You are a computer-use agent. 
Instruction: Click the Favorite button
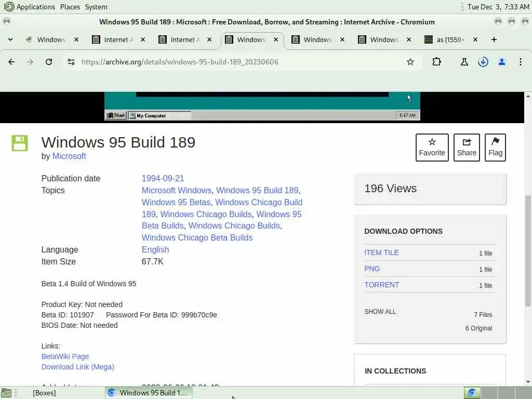point(432,147)
